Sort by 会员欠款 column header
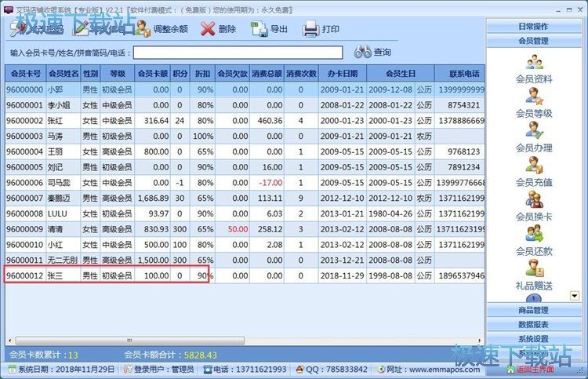Viewport: 588px width, 379px height. pyautogui.click(x=233, y=74)
